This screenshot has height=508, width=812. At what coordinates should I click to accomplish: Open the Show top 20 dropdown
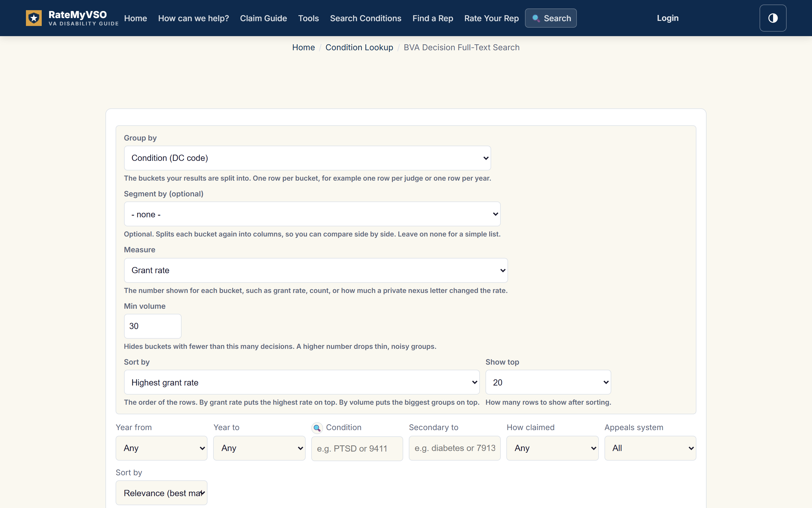coord(548,382)
